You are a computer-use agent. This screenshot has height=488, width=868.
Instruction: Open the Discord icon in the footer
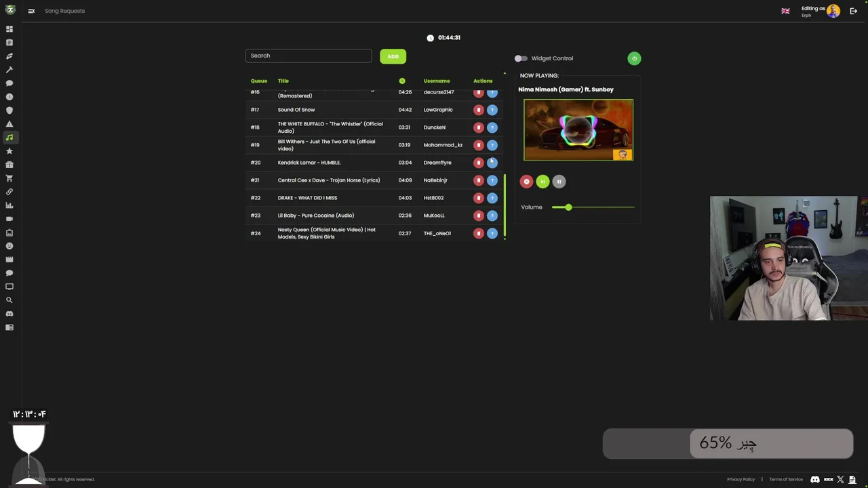(x=815, y=480)
